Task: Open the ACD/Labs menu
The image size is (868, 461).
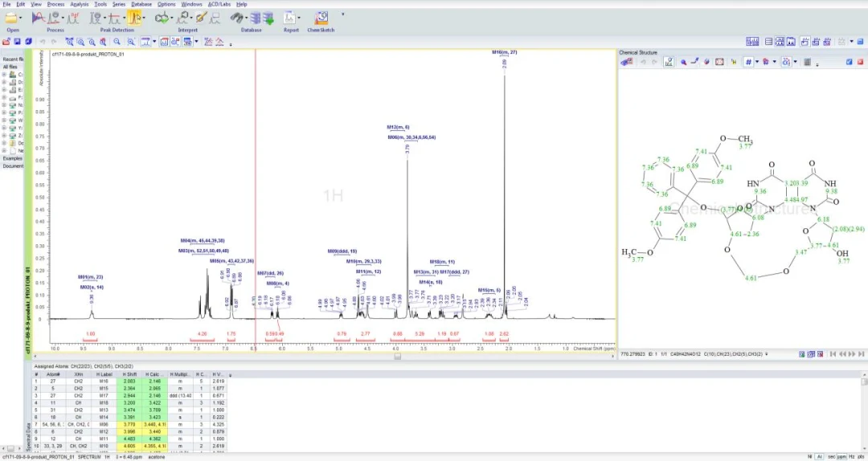Action: click(219, 4)
